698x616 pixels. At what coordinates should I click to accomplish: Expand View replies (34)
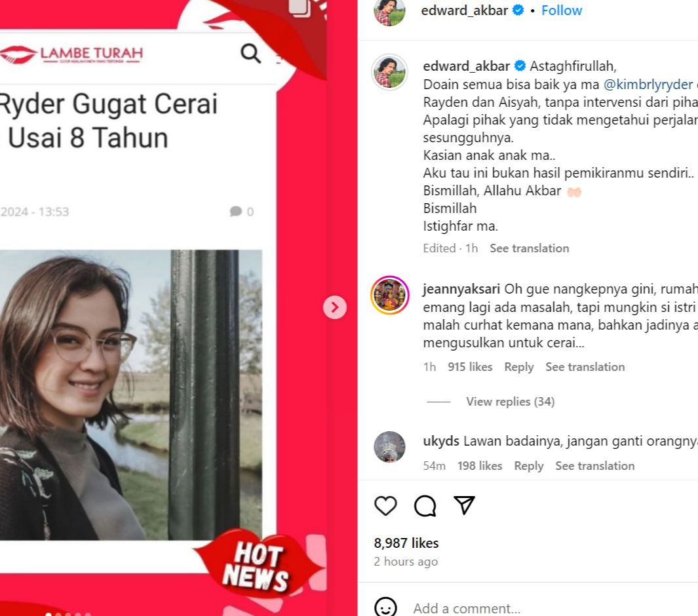point(510,402)
